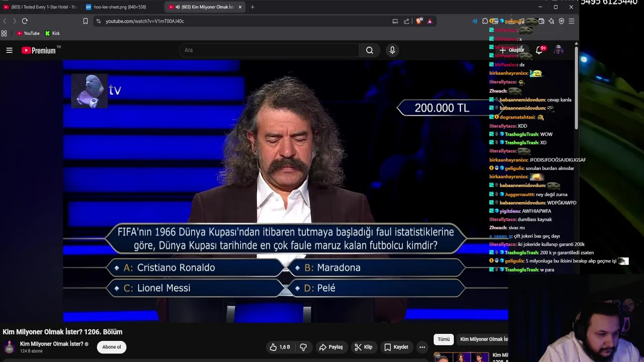Click the Kaydet save button
Viewport: 644px width, 362px height.
coord(396,347)
